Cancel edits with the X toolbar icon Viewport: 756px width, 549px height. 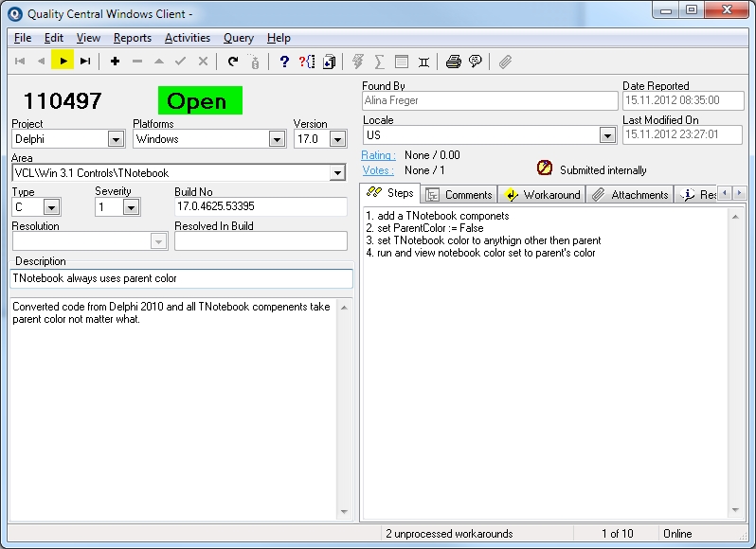point(203,62)
